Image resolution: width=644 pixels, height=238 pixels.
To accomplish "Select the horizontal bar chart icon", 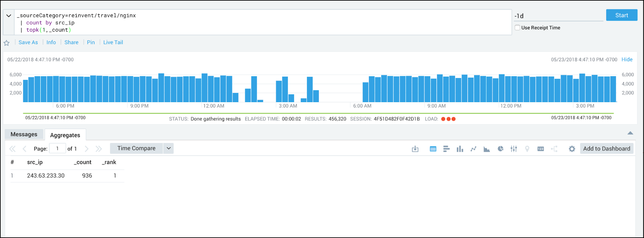I will [446, 149].
